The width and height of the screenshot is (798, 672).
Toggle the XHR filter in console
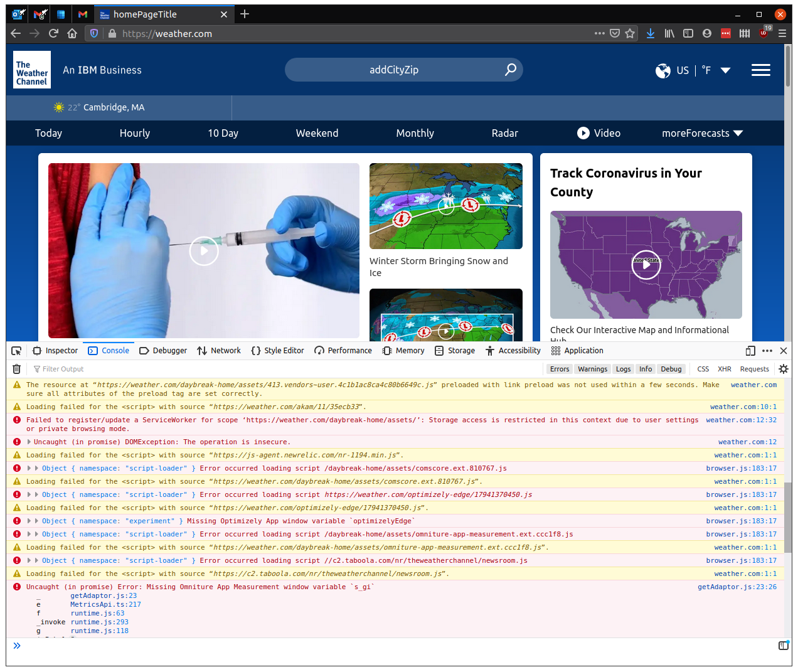point(725,369)
